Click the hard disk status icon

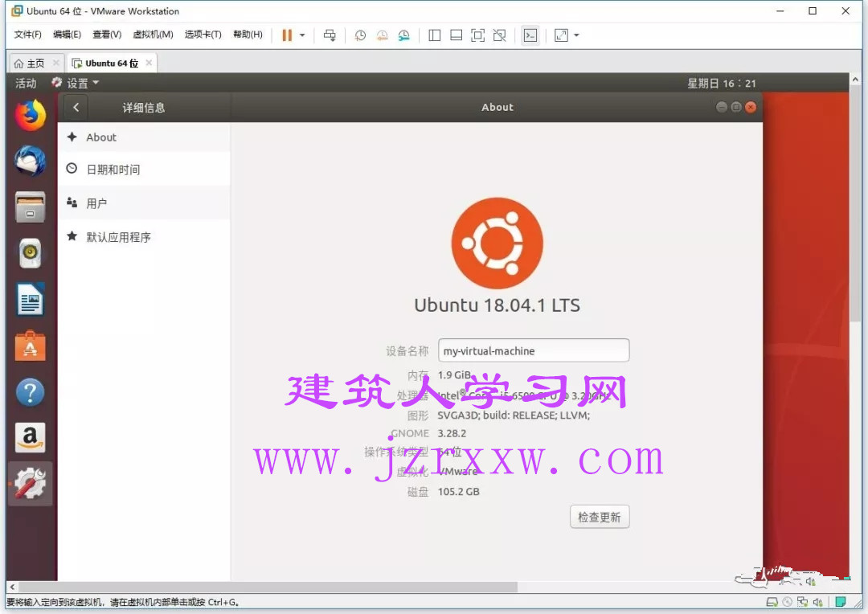pyautogui.click(x=772, y=602)
